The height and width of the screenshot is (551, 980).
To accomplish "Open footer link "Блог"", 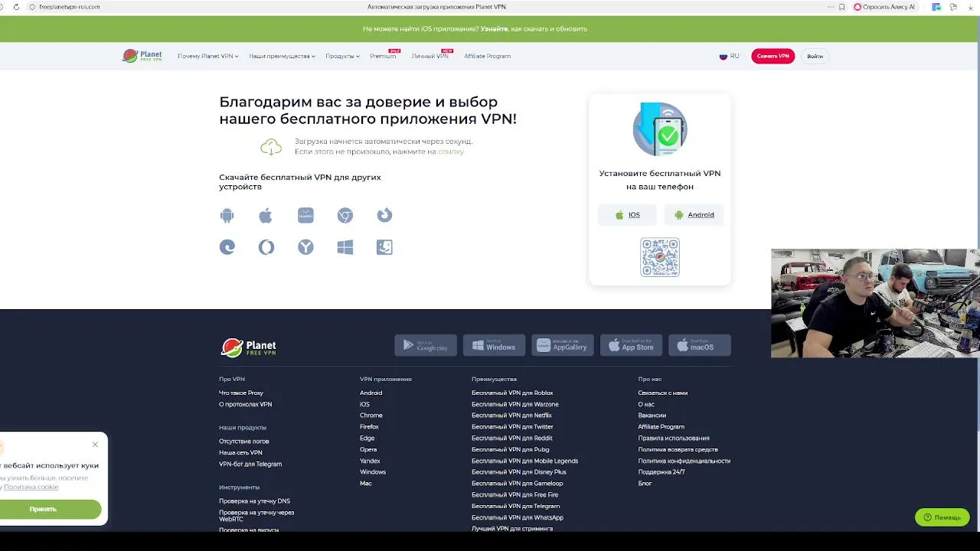I will (x=645, y=484).
